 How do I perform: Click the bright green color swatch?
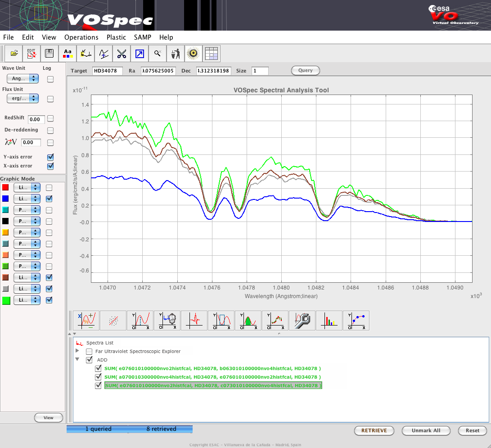[6, 300]
